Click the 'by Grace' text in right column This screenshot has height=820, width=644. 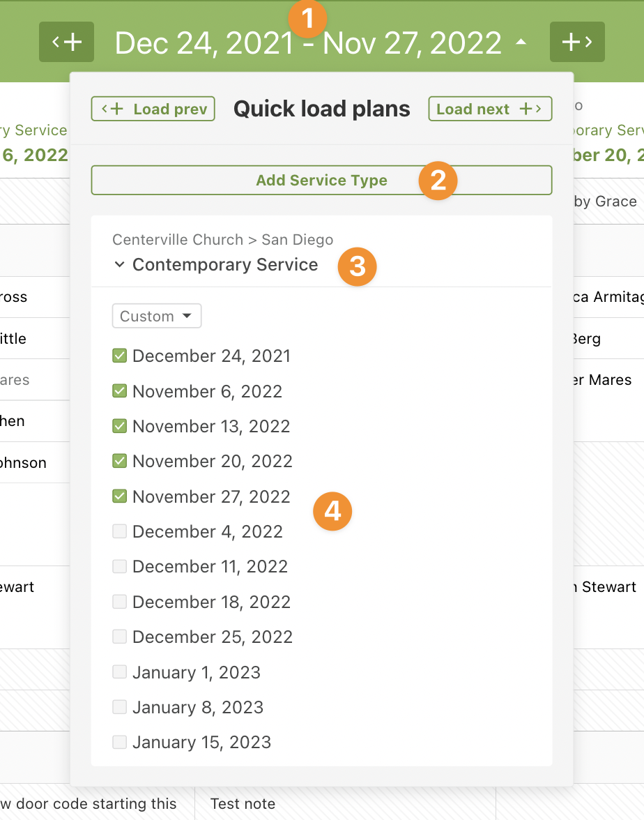(x=605, y=202)
